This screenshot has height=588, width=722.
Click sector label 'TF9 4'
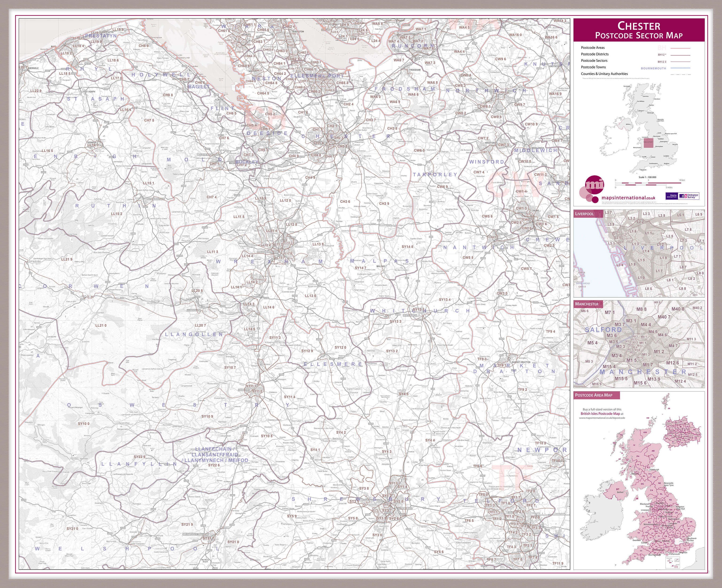pos(550,331)
